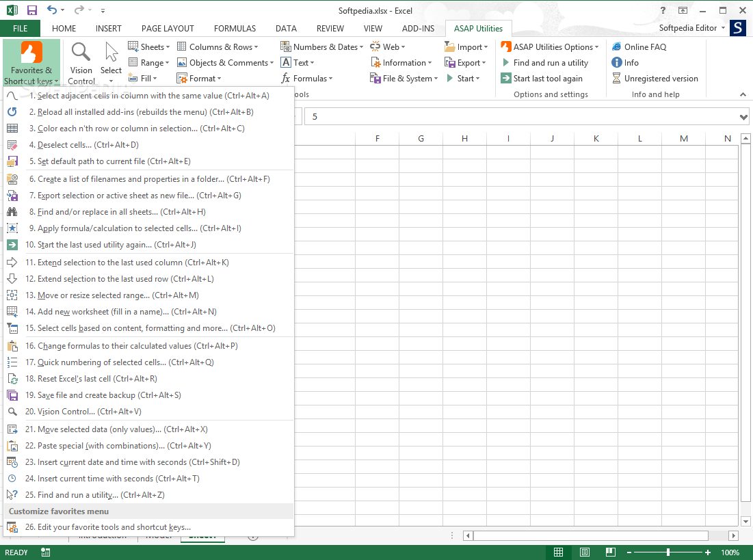
Task: Switch to Normal view in status bar
Action: click(x=559, y=552)
